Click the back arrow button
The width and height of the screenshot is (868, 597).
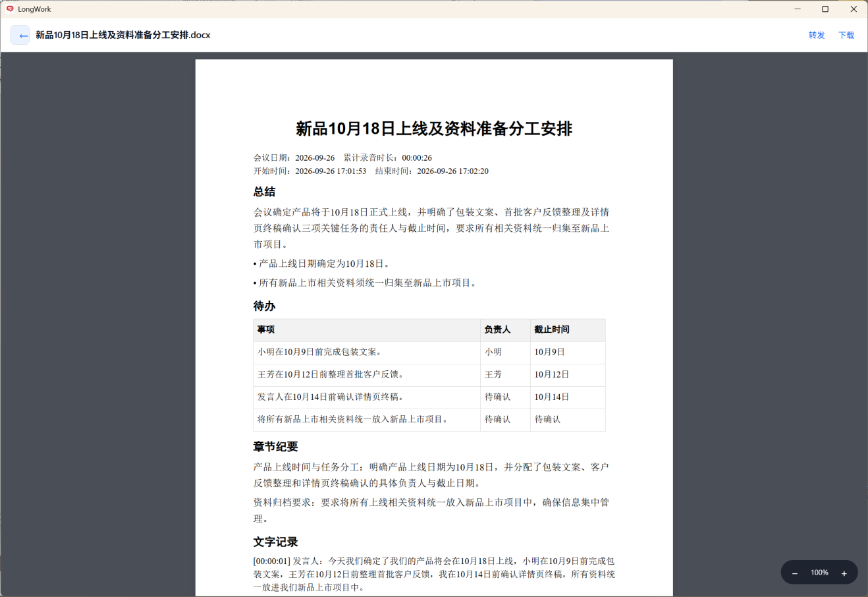[20, 35]
